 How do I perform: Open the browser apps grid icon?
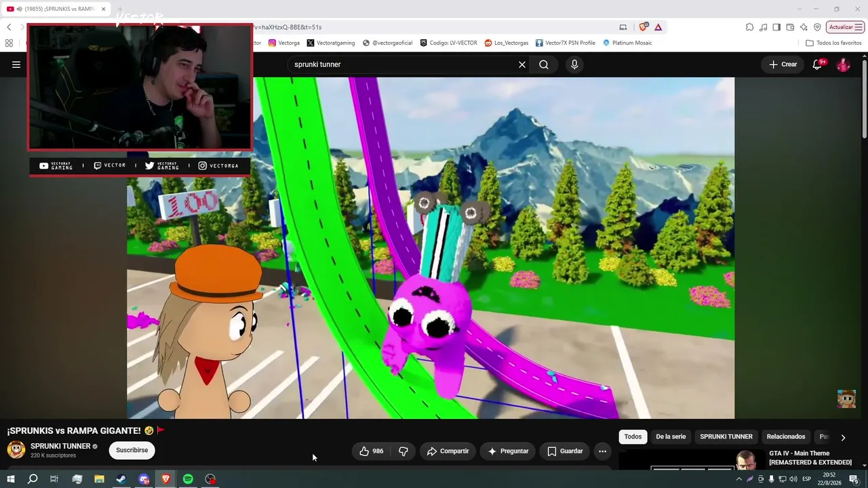click(9, 43)
